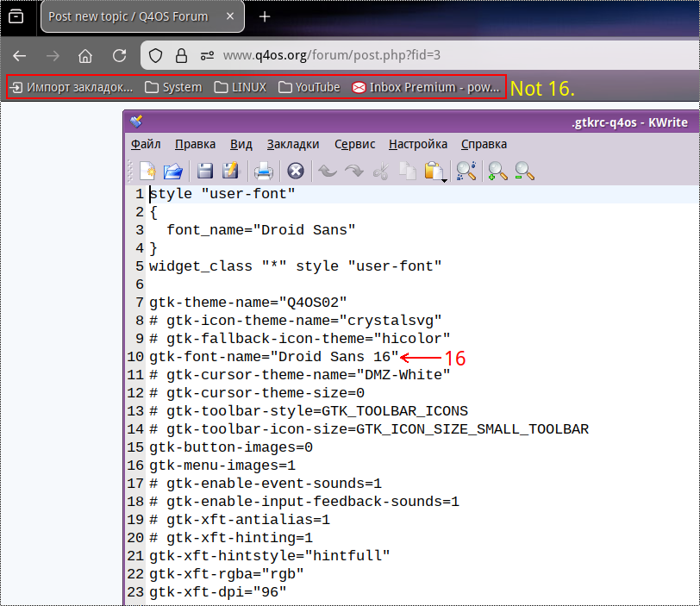Save the document with floppy icon

click(x=205, y=171)
